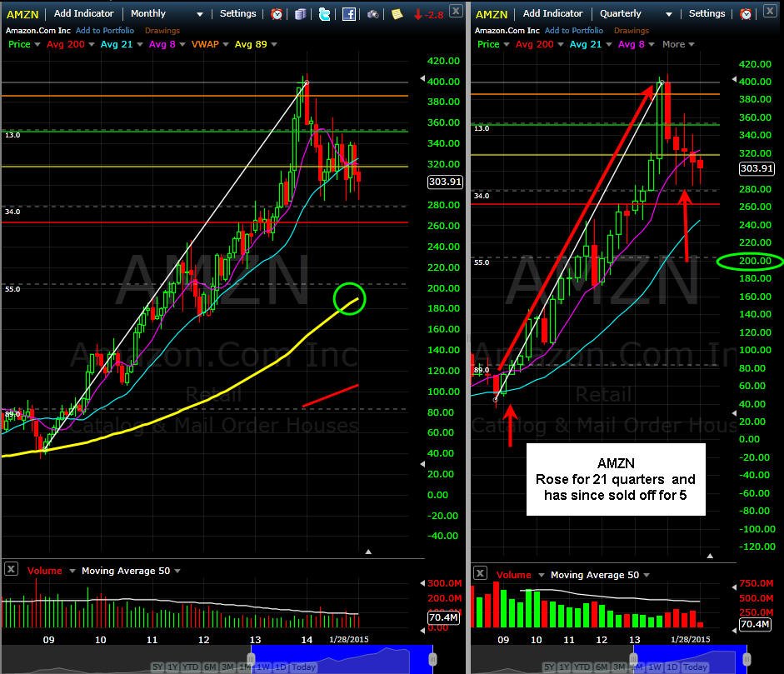Open Add Indicator menu on Quarterly chart
The width and height of the screenshot is (784, 674).
pos(552,13)
